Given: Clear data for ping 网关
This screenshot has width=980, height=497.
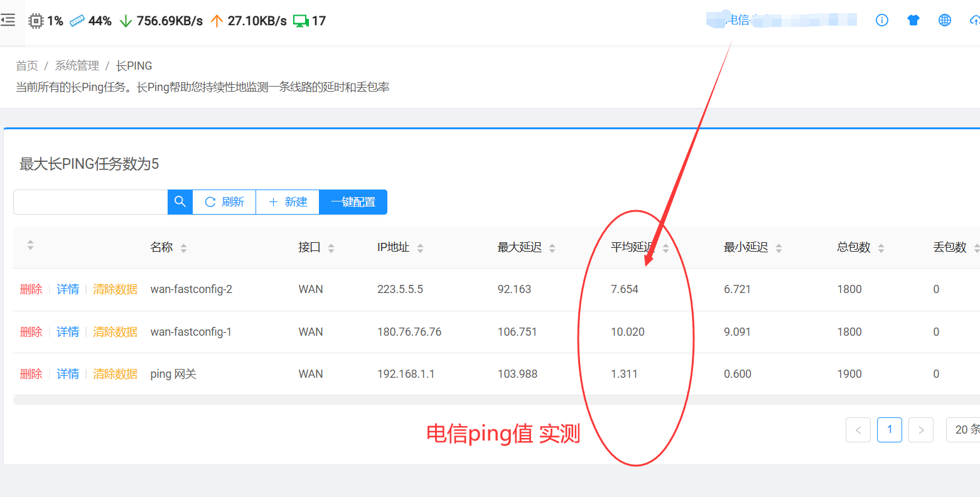Looking at the screenshot, I should (116, 374).
